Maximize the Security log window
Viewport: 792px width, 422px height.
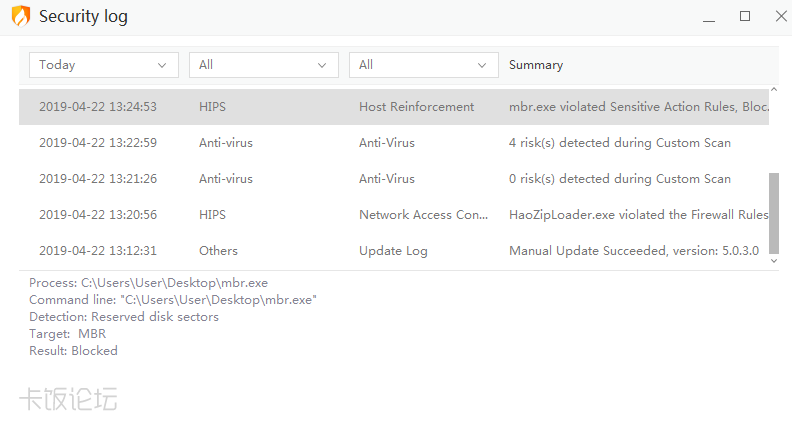coord(745,17)
